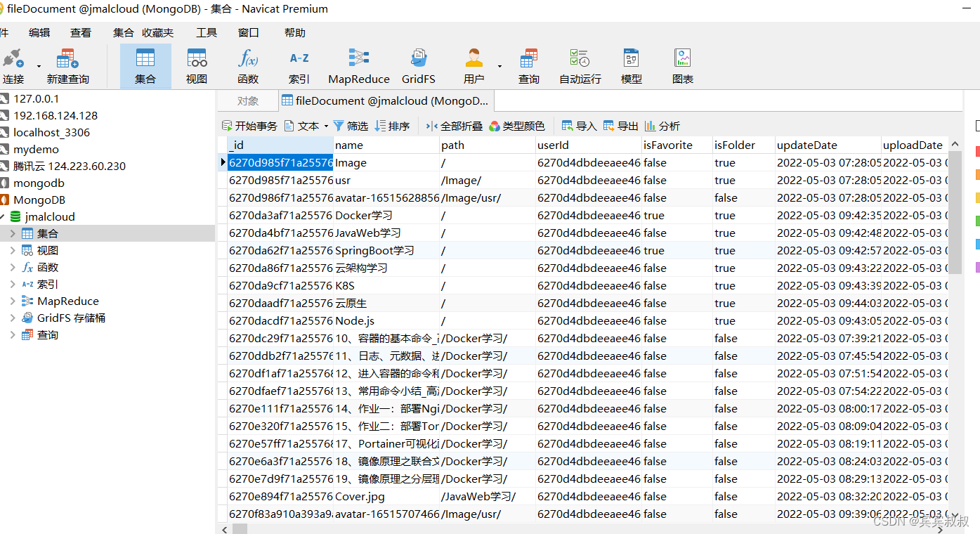Open the 收藏夹 (Favorites) menu
The image size is (980, 534).
tap(158, 32)
